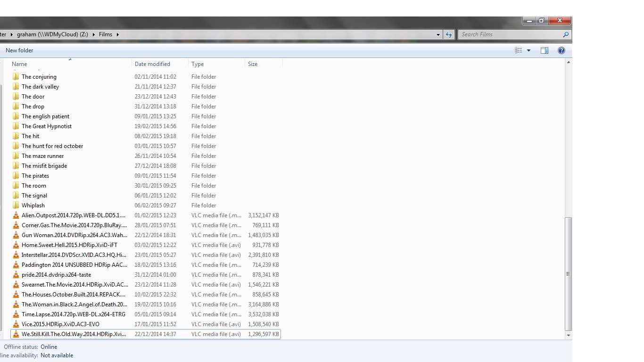
Task: Click the VLC cone icon for We.Still.Kill.The.Old.Way
Action: (16, 334)
